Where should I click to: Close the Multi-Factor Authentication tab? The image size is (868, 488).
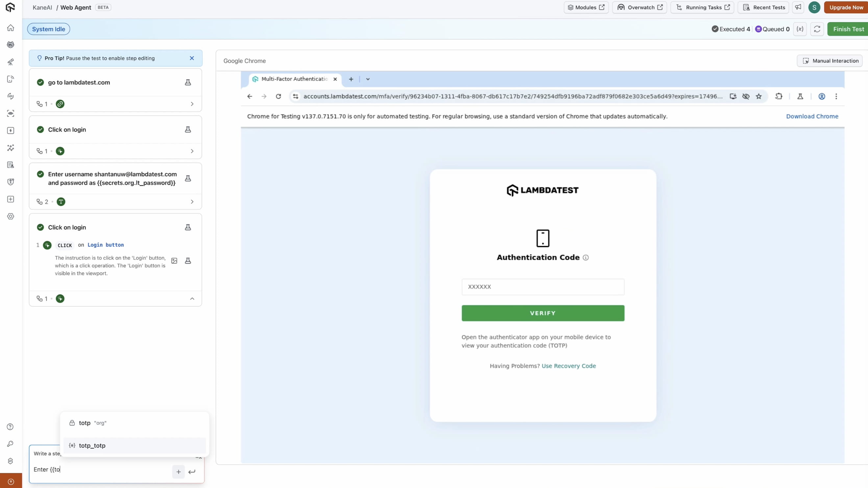[335, 79]
